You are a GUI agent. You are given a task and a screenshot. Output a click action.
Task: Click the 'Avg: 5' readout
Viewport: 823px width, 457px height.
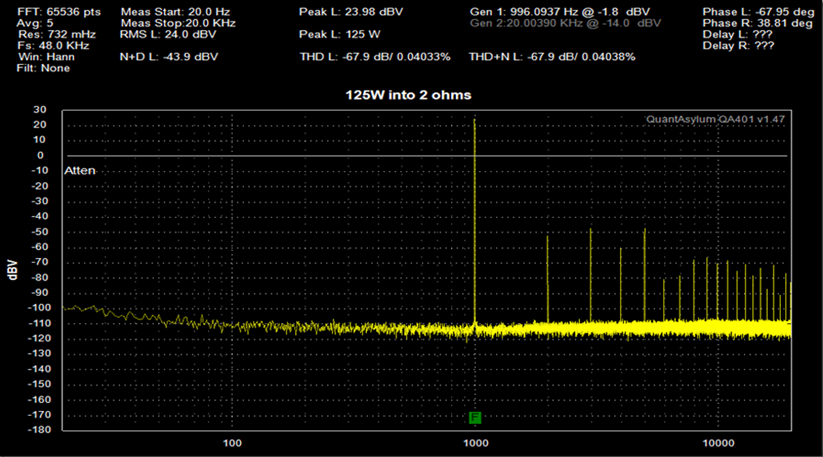[x=35, y=23]
